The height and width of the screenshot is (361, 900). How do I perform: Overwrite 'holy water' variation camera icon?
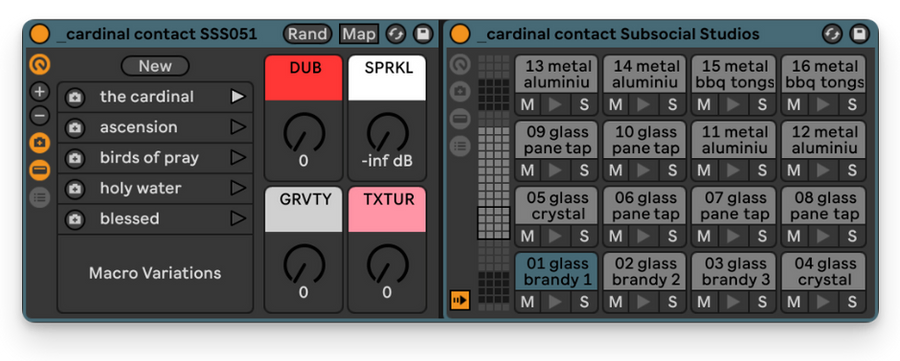(x=75, y=188)
